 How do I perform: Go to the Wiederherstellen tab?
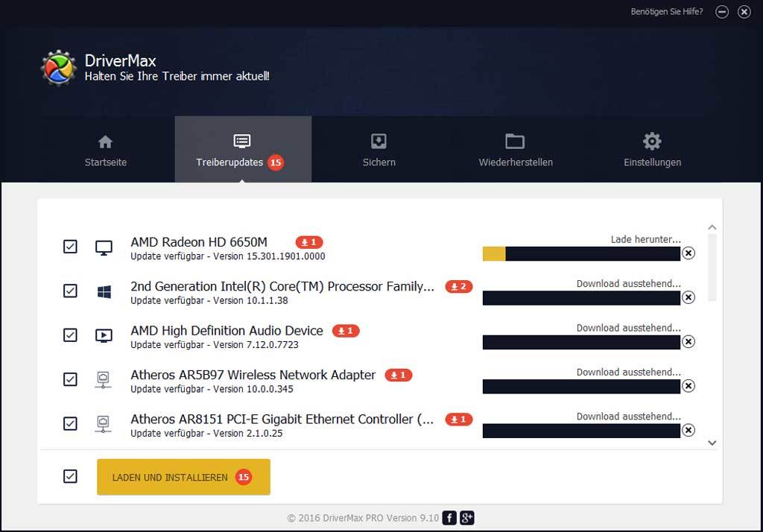point(516,151)
